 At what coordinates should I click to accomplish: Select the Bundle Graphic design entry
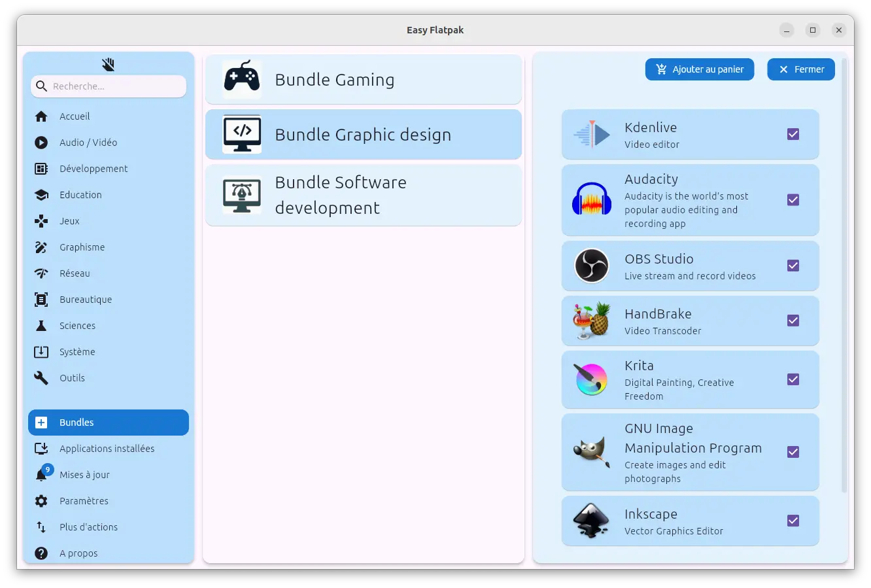[x=364, y=135]
